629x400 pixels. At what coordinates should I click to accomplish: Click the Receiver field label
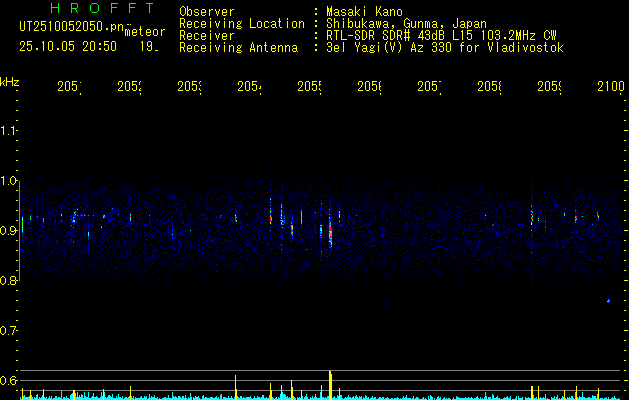point(207,36)
